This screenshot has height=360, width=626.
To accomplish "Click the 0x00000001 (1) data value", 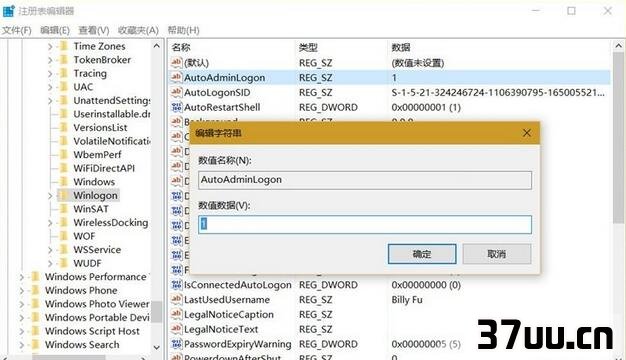I will (426, 107).
